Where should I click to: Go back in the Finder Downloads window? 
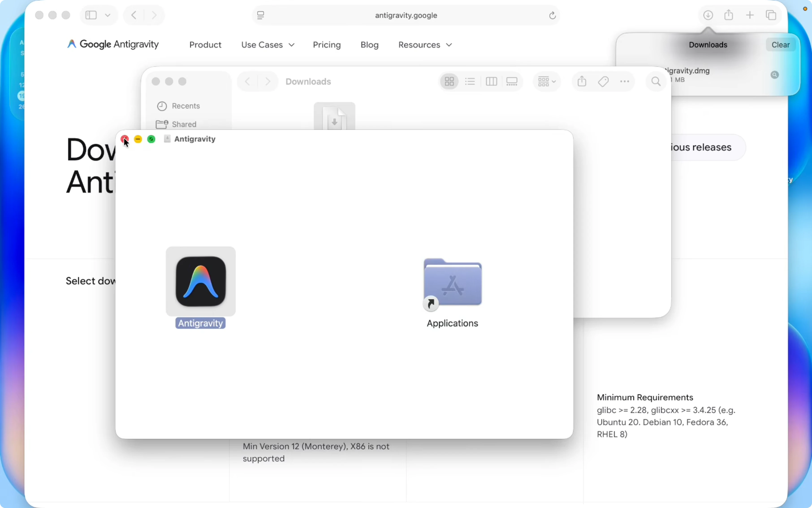click(248, 82)
